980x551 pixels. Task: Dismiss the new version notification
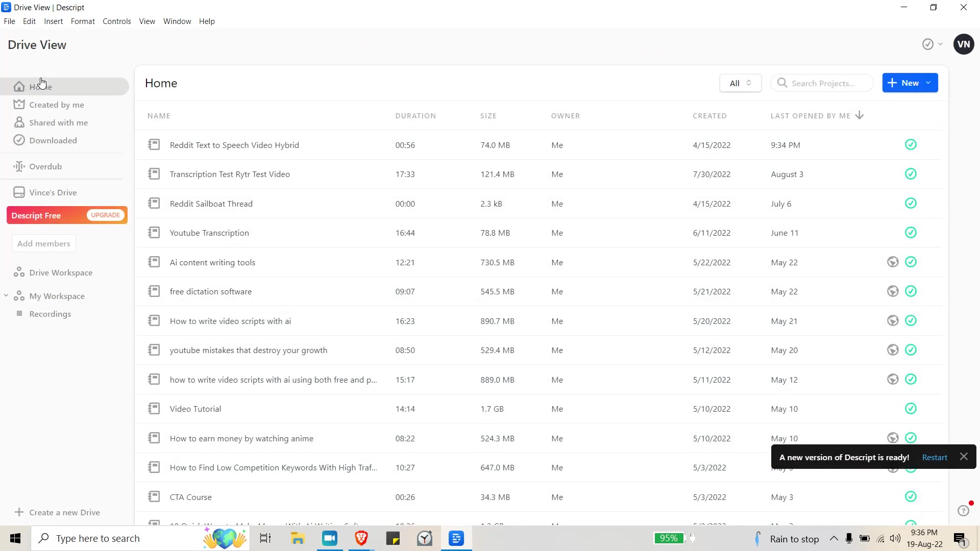coord(964,457)
